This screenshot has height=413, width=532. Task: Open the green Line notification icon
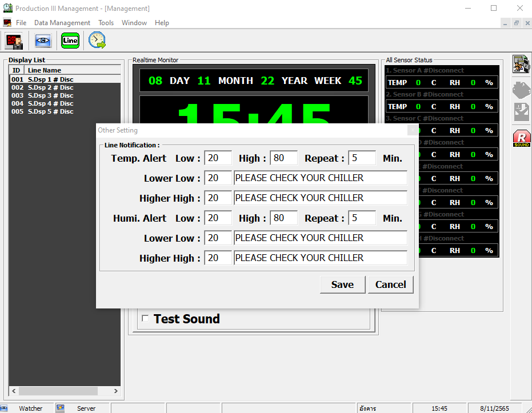pos(70,41)
